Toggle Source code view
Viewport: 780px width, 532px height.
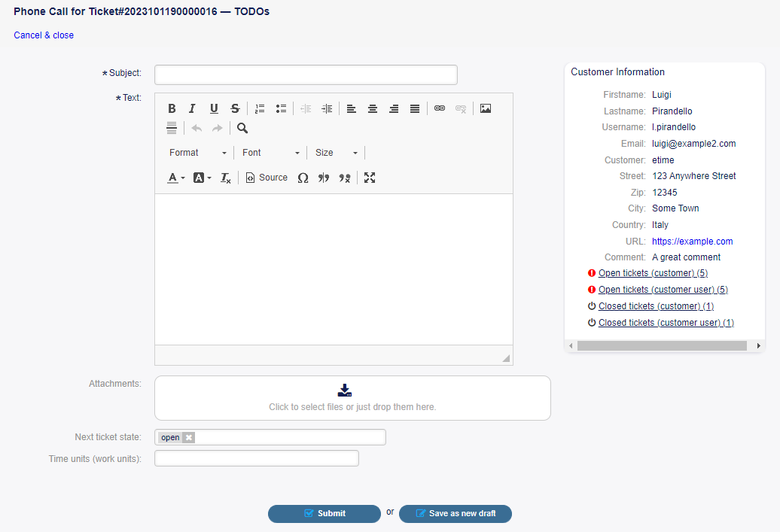tap(267, 178)
